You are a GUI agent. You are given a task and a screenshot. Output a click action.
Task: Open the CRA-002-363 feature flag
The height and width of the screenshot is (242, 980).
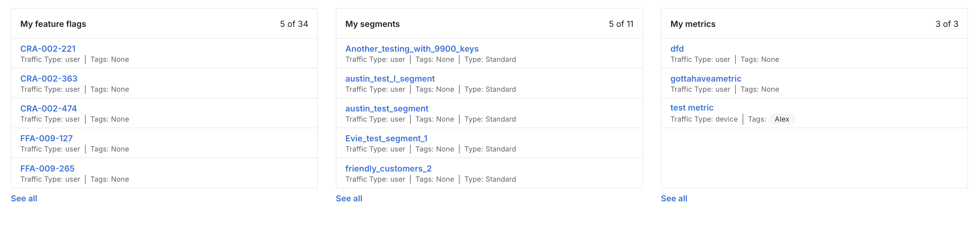click(x=49, y=79)
